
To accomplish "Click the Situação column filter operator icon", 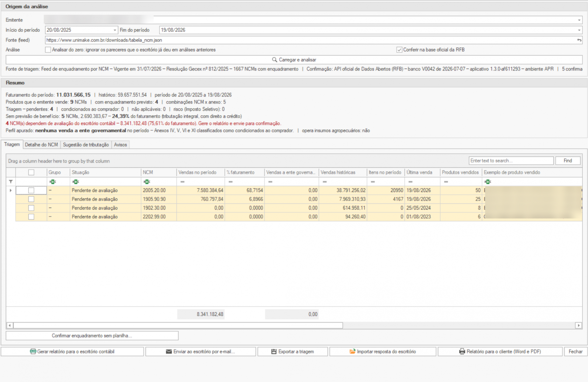I will tap(76, 182).
